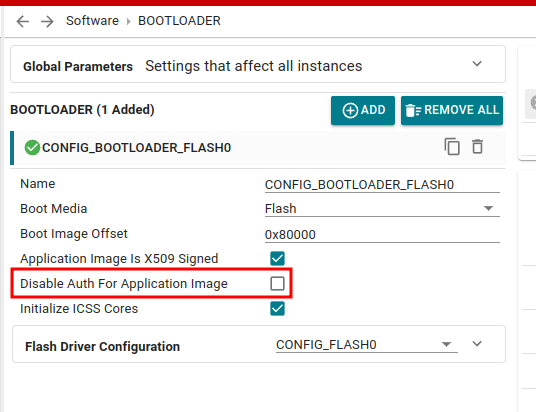
Task: Enable Disable Auth For Application Image
Action: pyautogui.click(x=277, y=283)
